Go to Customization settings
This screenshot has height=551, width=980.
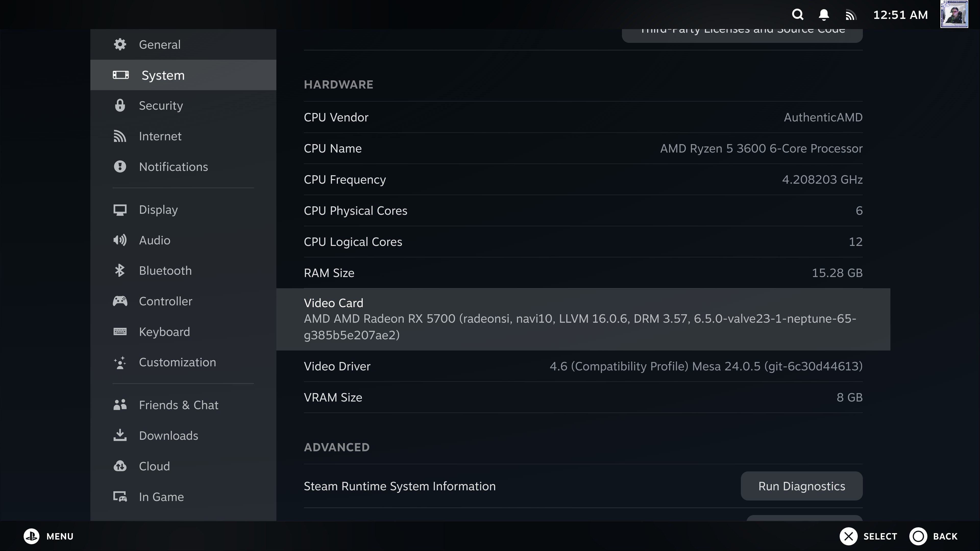[x=183, y=362]
